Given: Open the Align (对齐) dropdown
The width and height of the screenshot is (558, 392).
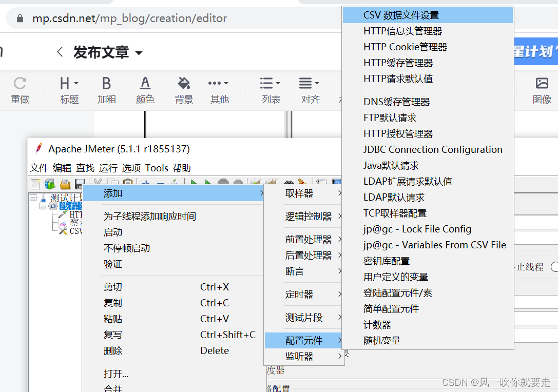Looking at the screenshot, I should pos(310,90).
